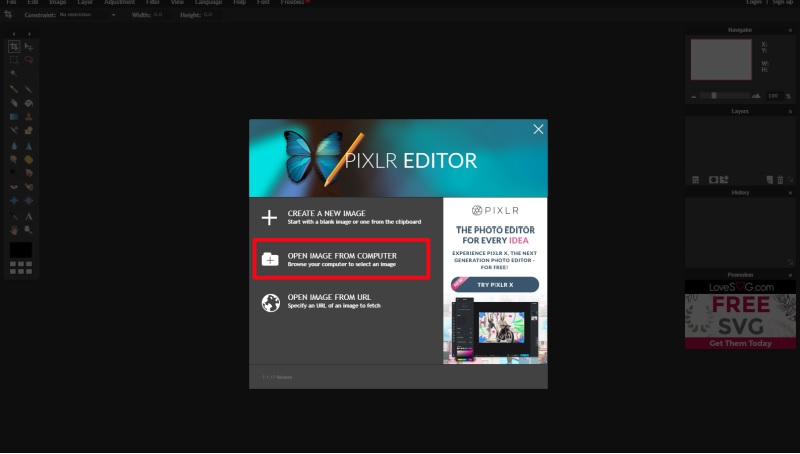Open layer styles in Layers panel
The width and height of the screenshot is (800, 454).
[x=724, y=180]
